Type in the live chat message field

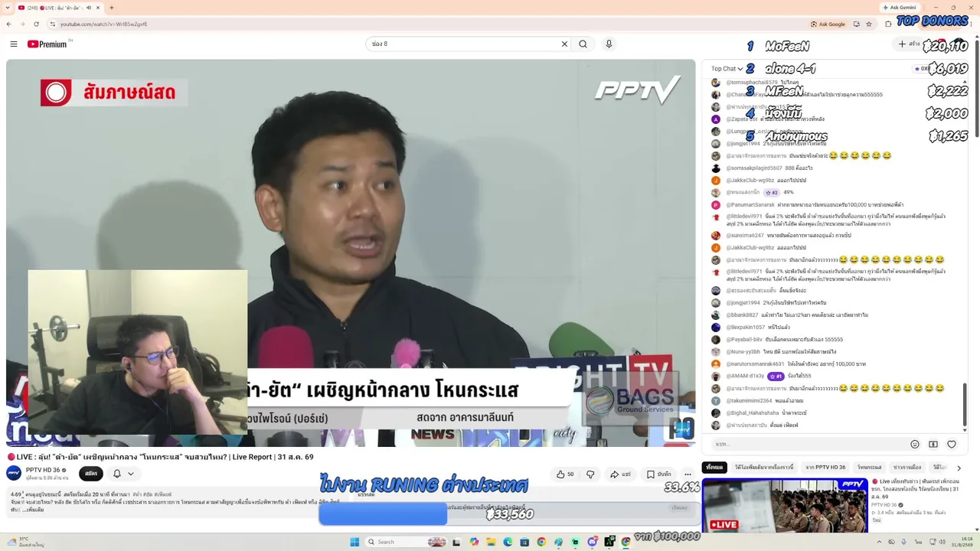pyautogui.click(x=808, y=444)
